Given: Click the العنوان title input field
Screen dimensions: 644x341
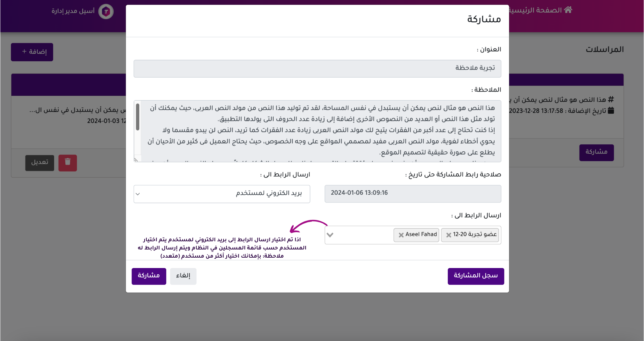Looking at the screenshot, I should tap(317, 68).
